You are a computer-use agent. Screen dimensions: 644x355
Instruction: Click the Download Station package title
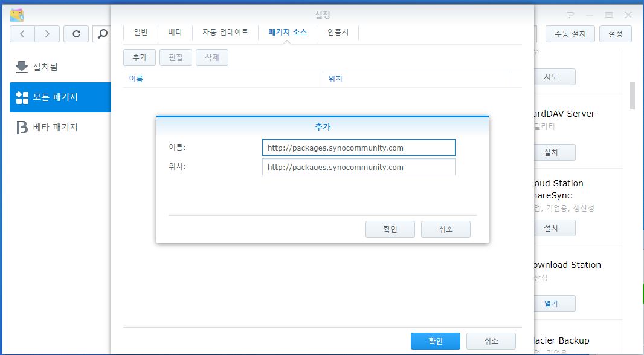point(567,265)
